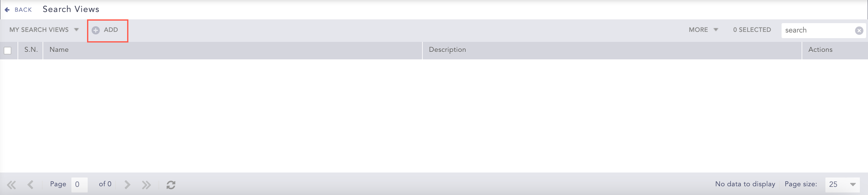Expand the MORE menu

click(703, 30)
